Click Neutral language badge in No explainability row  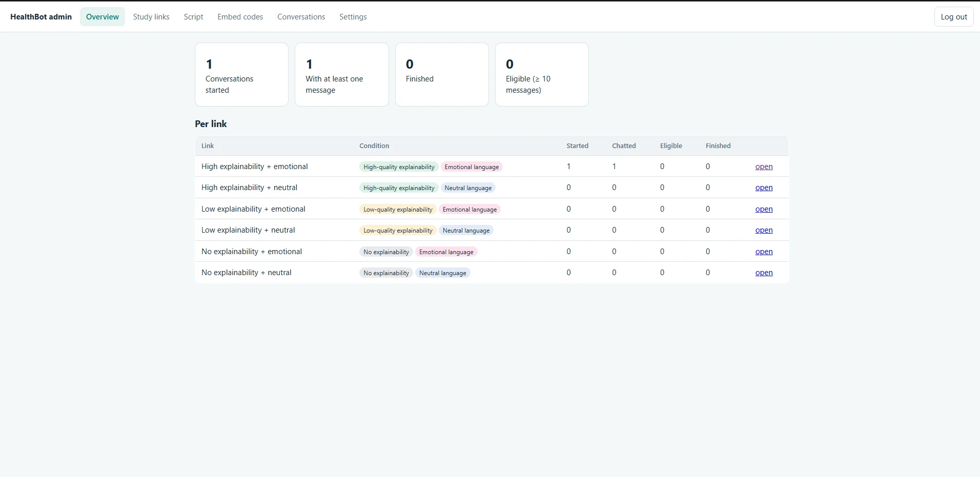tap(442, 273)
